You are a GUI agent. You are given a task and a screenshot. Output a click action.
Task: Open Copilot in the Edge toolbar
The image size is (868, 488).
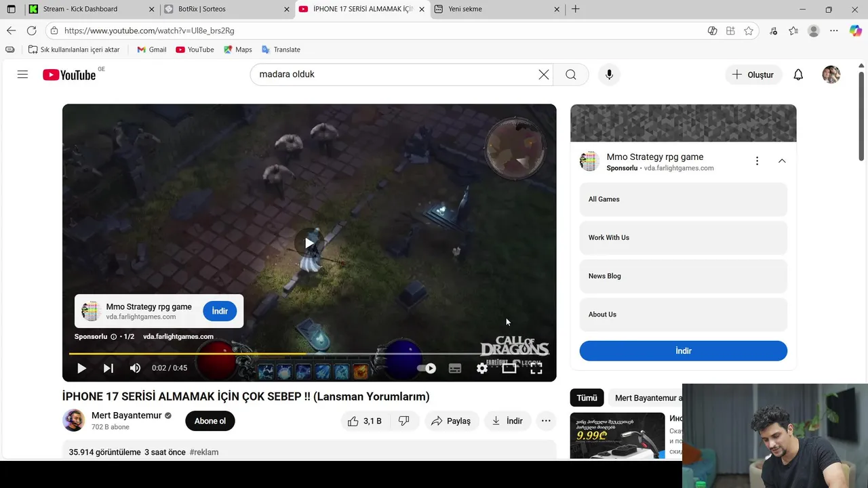coord(855,30)
